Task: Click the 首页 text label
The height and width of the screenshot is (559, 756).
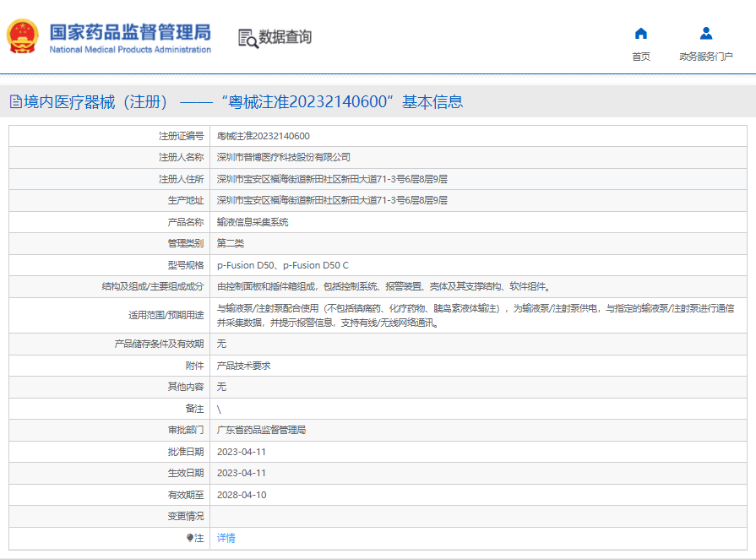Action: (641, 57)
